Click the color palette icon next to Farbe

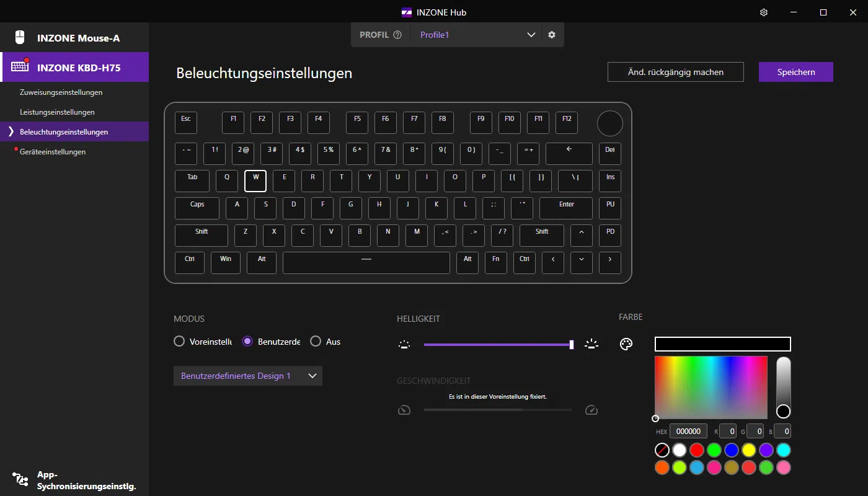(x=626, y=344)
